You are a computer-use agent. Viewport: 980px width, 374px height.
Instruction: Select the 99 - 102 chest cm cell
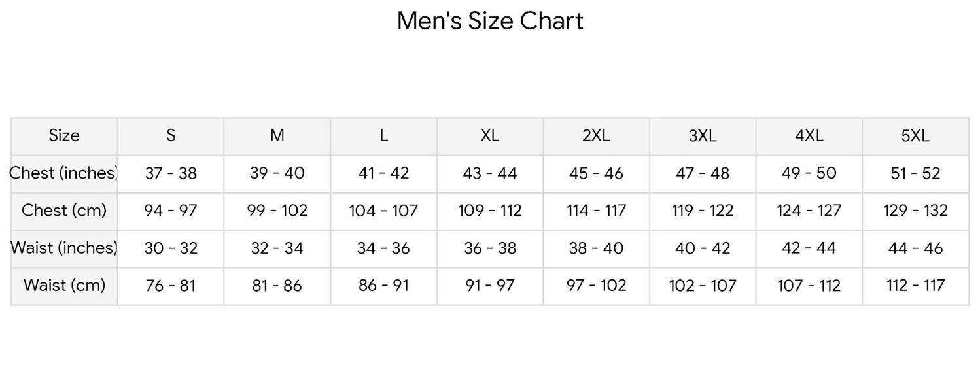pyautogui.click(x=277, y=211)
